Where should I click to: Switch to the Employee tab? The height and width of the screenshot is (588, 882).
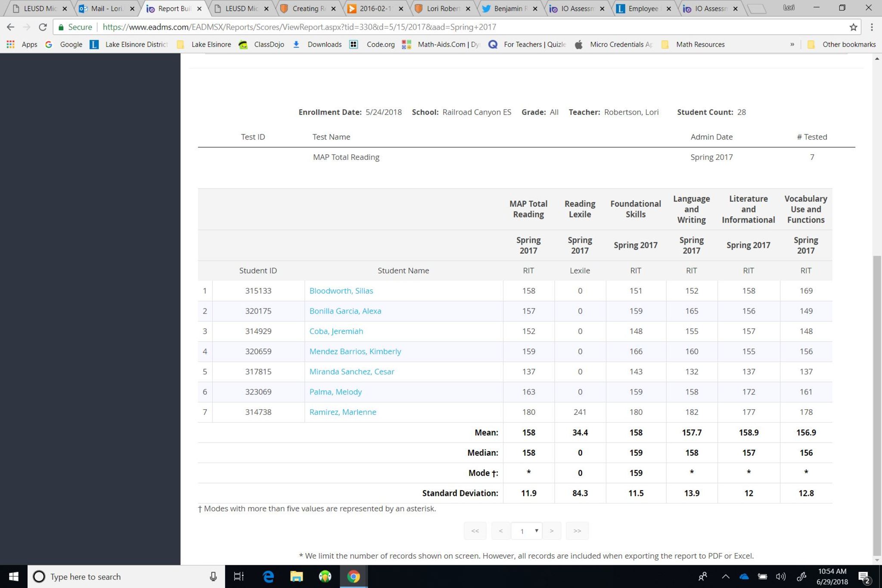coord(643,8)
